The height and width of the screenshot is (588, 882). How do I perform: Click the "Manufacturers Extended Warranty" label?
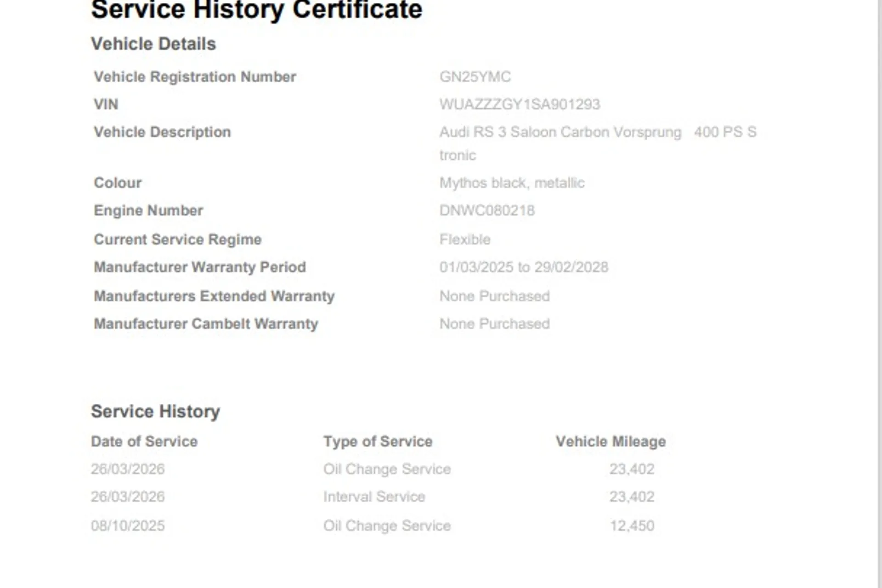point(214,296)
